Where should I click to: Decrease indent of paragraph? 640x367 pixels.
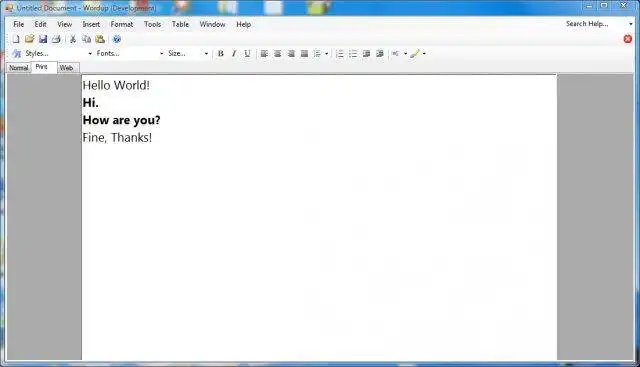(x=367, y=53)
